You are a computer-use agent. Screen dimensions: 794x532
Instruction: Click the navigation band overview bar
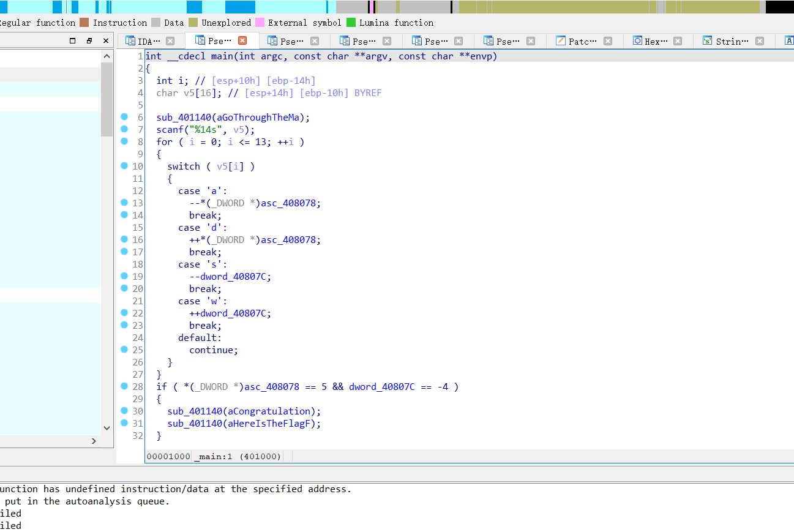tap(397, 7)
